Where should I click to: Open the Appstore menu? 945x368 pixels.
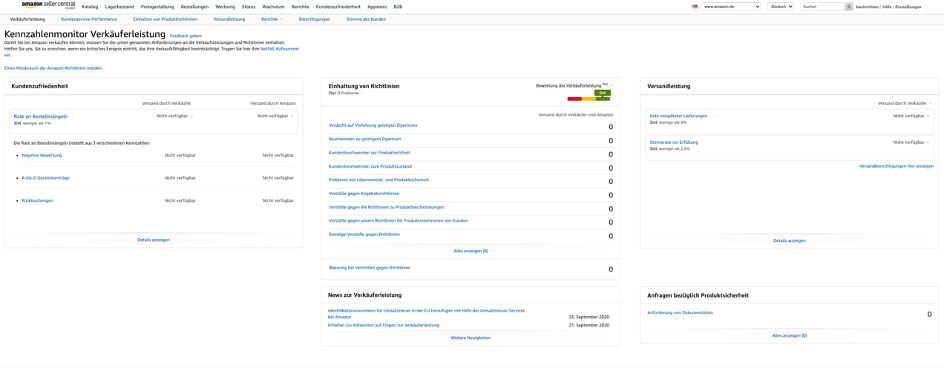(377, 7)
